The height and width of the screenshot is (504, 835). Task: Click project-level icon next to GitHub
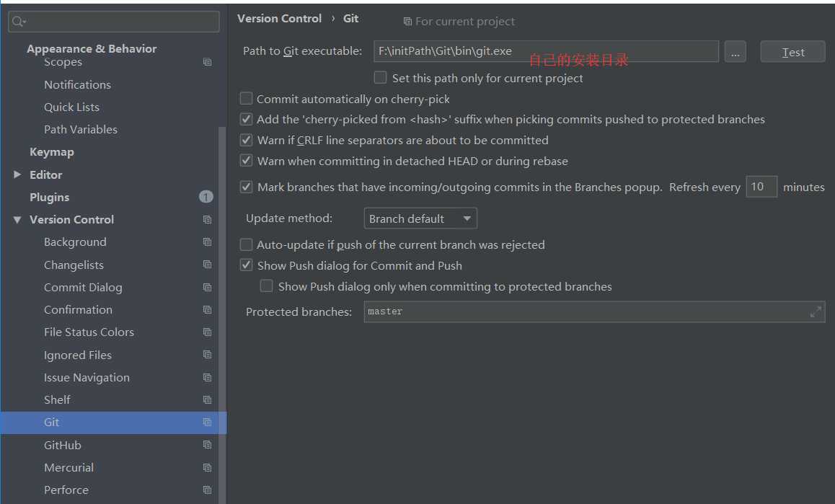[207, 445]
